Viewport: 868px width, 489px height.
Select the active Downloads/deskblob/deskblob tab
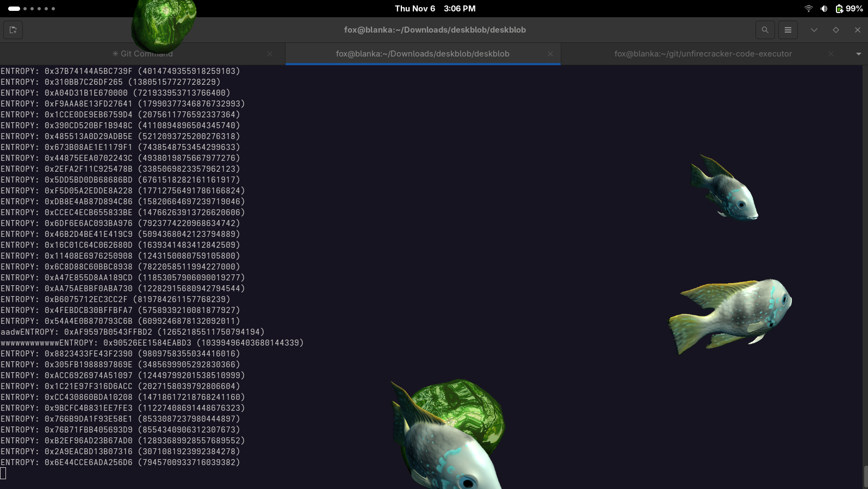point(422,54)
